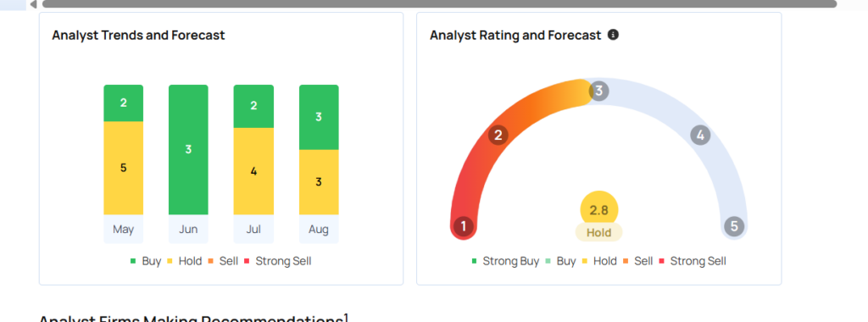Image resolution: width=868 pixels, height=322 pixels.
Task: Click the gauge marker numbered 5
Action: tap(734, 226)
